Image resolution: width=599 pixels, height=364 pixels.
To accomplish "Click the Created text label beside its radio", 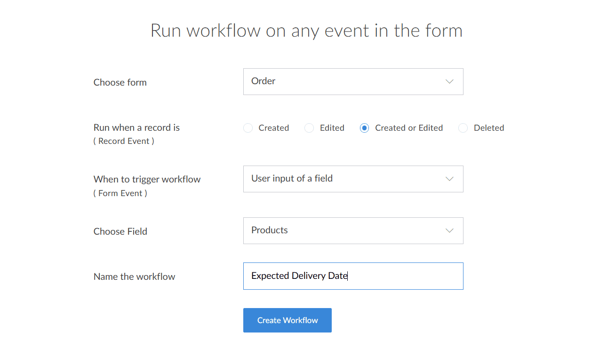I will pos(274,128).
